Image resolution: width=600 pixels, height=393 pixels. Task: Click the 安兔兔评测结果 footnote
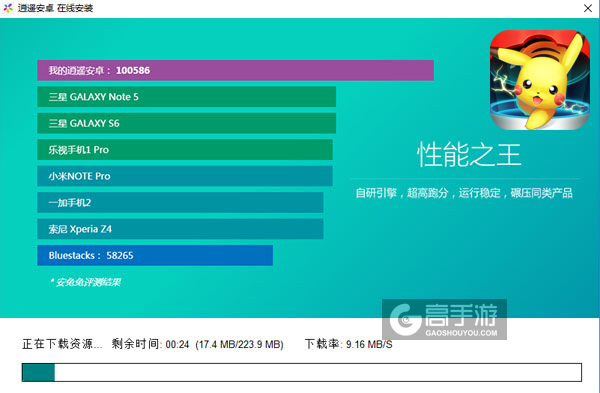click(x=85, y=282)
